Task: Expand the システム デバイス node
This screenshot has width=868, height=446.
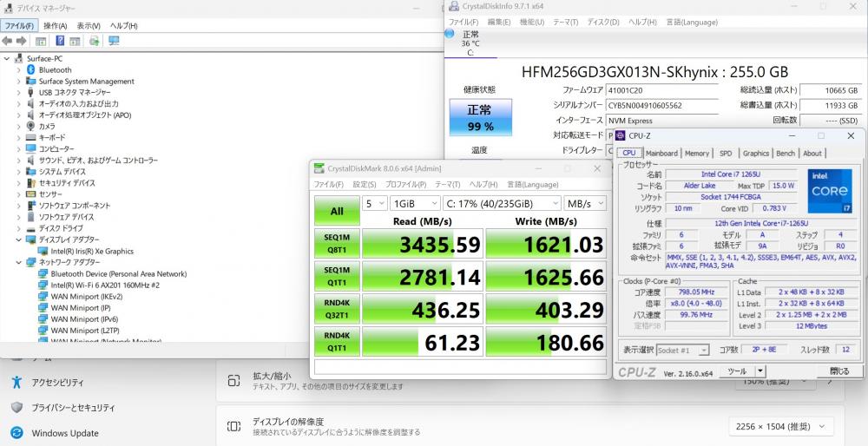Action: (x=18, y=172)
